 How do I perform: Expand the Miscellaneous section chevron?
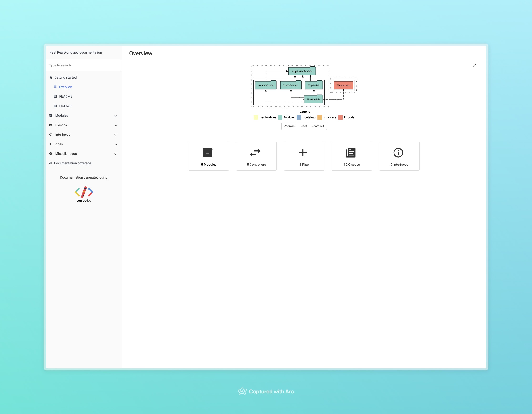[116, 154]
